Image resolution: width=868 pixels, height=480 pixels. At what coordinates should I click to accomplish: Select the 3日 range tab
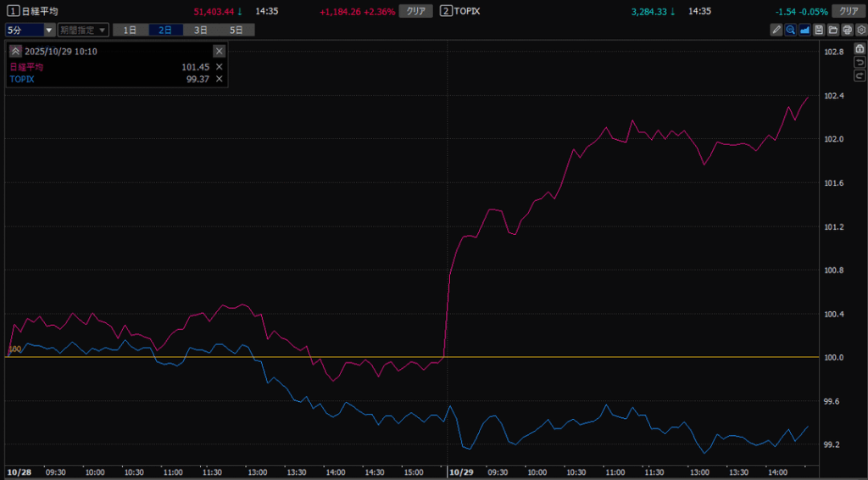pos(200,30)
